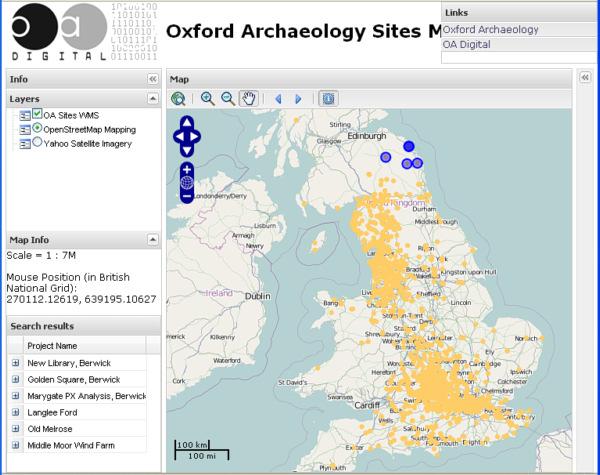600x475 pixels.
Task: Toggle the feature info identify tool
Action: (x=328, y=99)
